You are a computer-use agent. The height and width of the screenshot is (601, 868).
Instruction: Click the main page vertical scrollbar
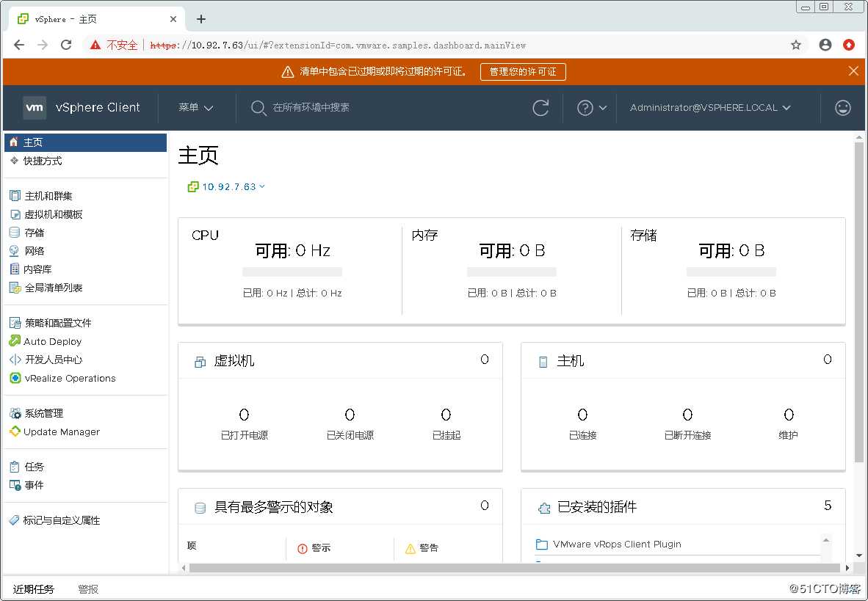click(858, 302)
